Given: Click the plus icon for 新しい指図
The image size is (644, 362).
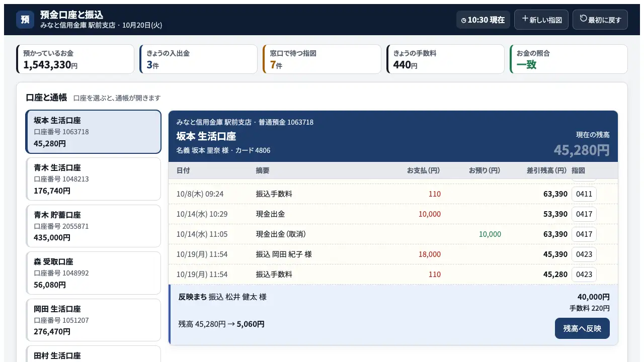Looking at the screenshot, I should 525,19.
